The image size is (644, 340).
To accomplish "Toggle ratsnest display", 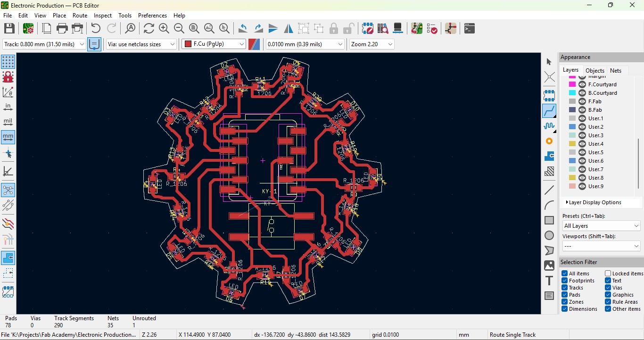I will pyautogui.click(x=8, y=190).
